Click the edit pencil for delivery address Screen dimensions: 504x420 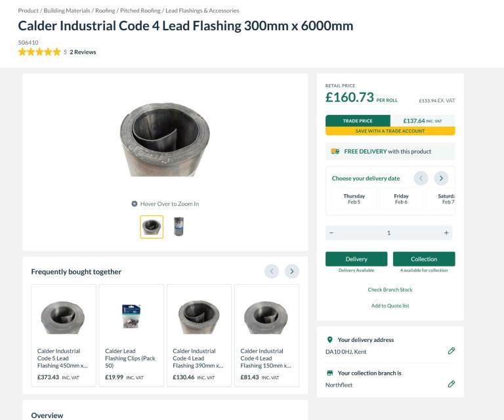[451, 351]
